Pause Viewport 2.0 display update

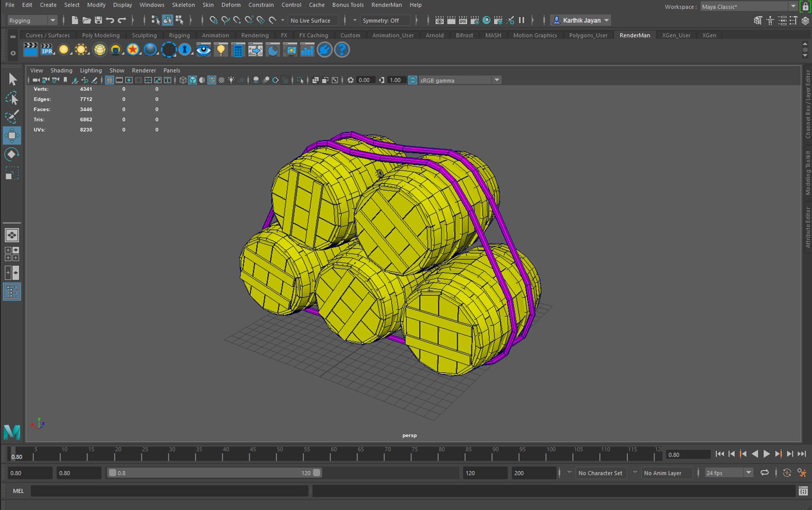(522, 20)
